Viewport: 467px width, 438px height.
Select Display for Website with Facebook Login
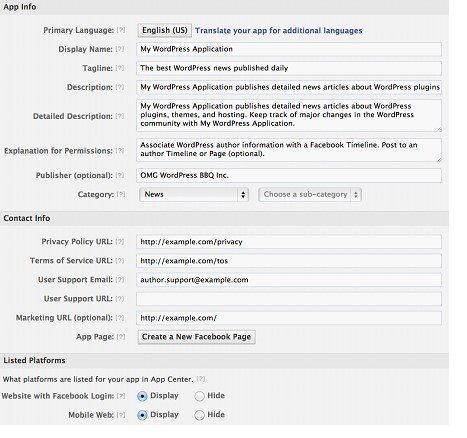click(142, 396)
